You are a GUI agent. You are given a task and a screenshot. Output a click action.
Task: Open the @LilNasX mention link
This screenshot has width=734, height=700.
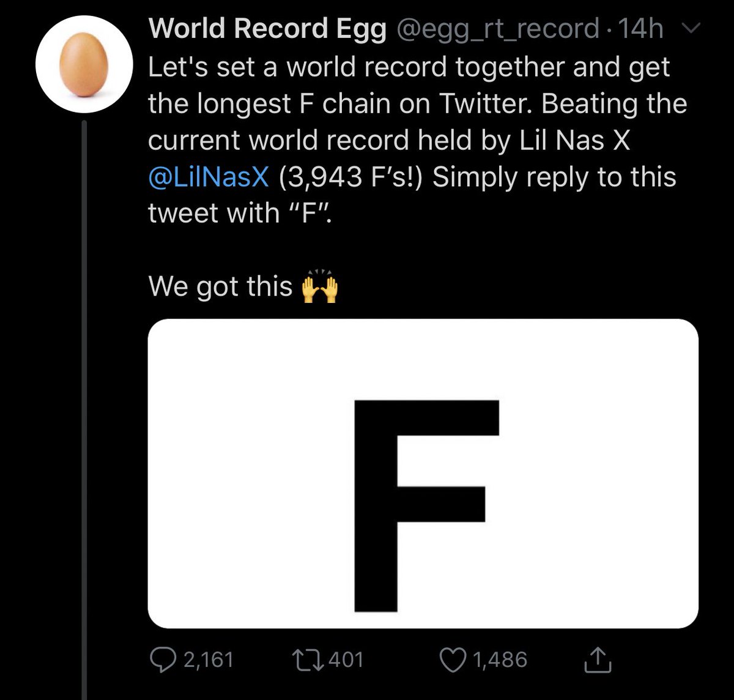tap(208, 177)
